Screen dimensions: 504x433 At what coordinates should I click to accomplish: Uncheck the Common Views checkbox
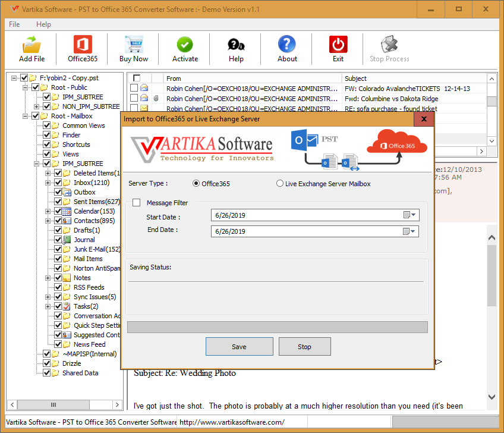click(x=46, y=125)
